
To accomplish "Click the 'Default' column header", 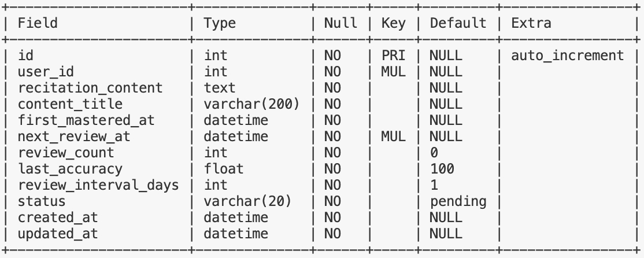I will tap(458, 23).
